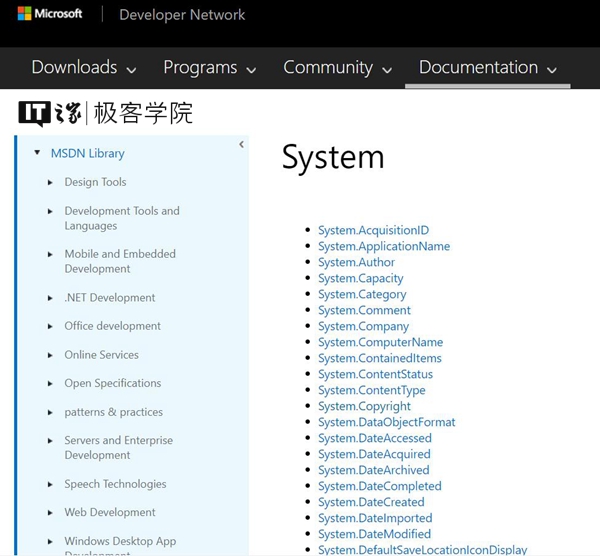Expand the Web Development arrow

pyautogui.click(x=50, y=513)
